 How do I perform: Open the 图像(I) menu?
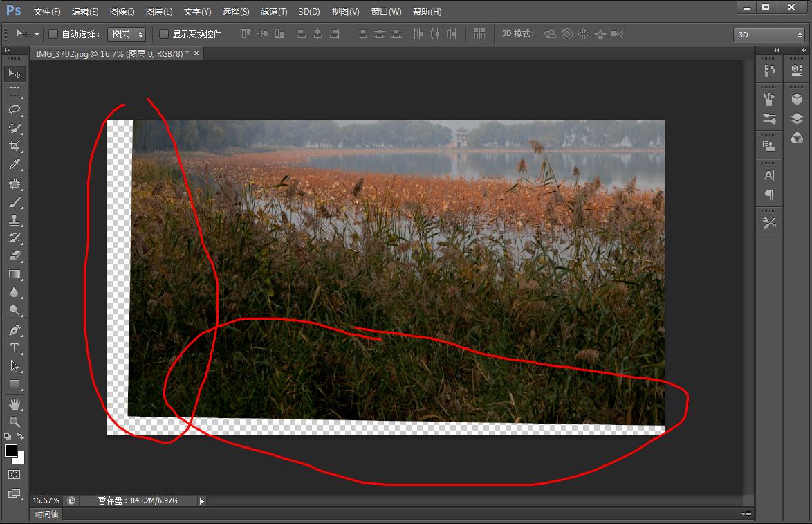point(122,12)
